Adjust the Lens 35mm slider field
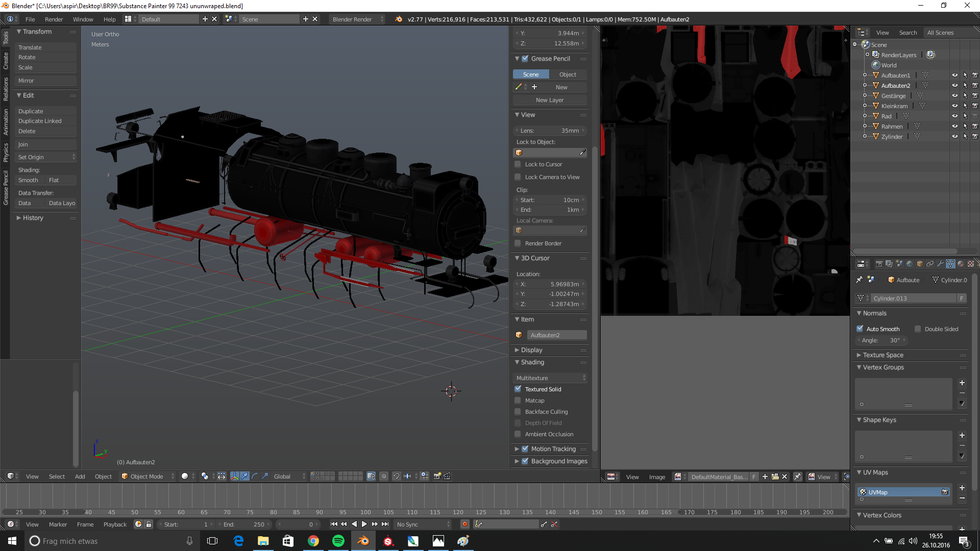 click(550, 131)
